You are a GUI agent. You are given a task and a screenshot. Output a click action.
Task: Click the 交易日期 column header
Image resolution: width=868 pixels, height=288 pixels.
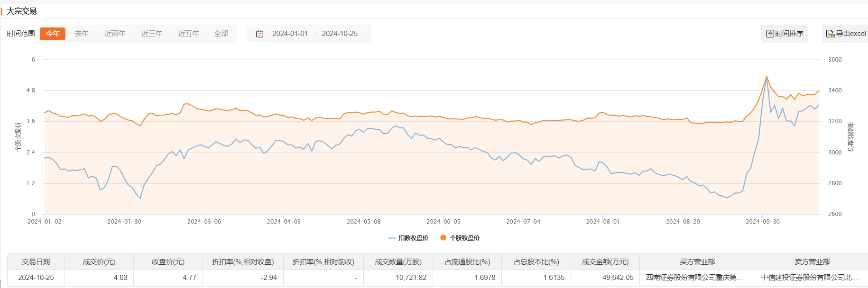click(x=36, y=262)
